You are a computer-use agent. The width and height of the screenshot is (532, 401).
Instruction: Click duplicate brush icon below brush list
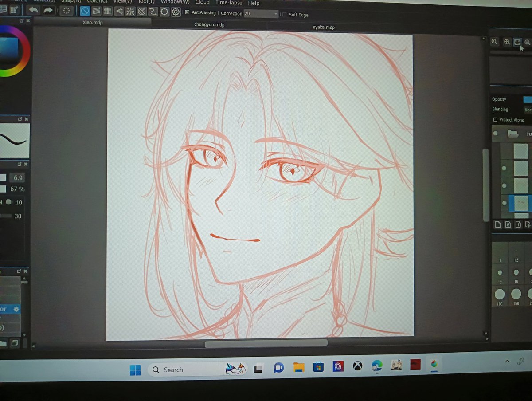pyautogui.click(x=15, y=343)
